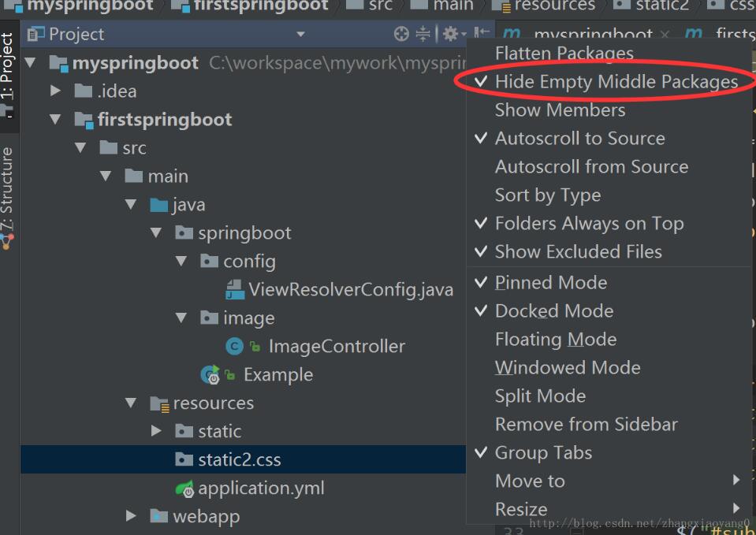
Task: Click the application.yml Spring config icon
Action: 184,489
